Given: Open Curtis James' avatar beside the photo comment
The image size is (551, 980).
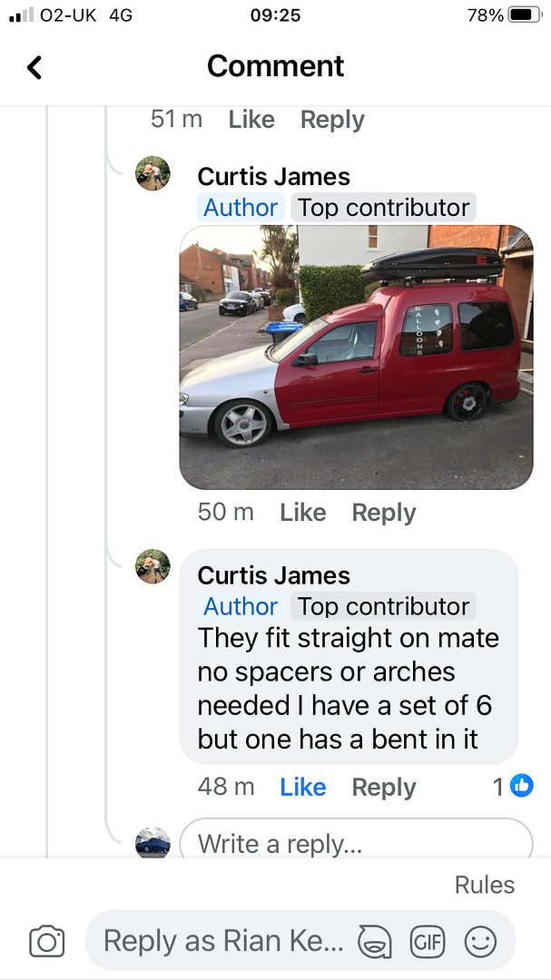Looking at the screenshot, I should pyautogui.click(x=153, y=173).
